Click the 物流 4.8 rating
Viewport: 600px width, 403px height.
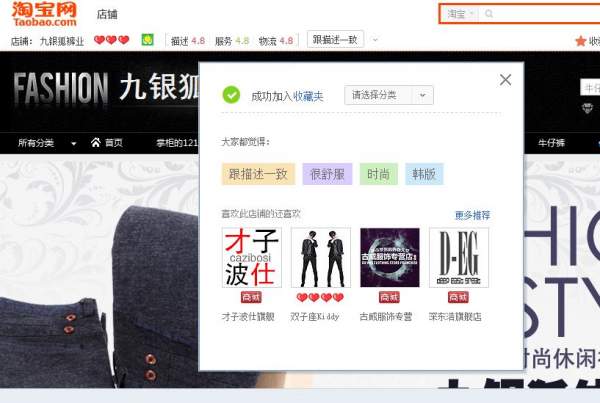click(276, 41)
